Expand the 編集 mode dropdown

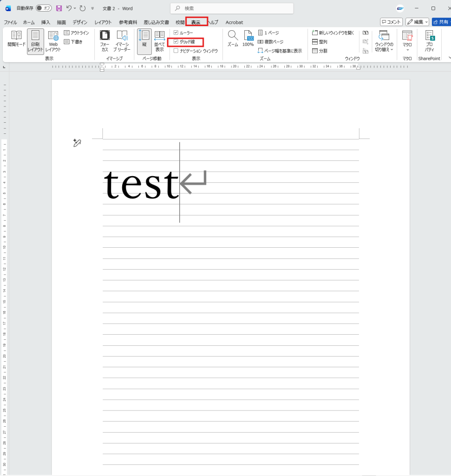[x=417, y=22]
